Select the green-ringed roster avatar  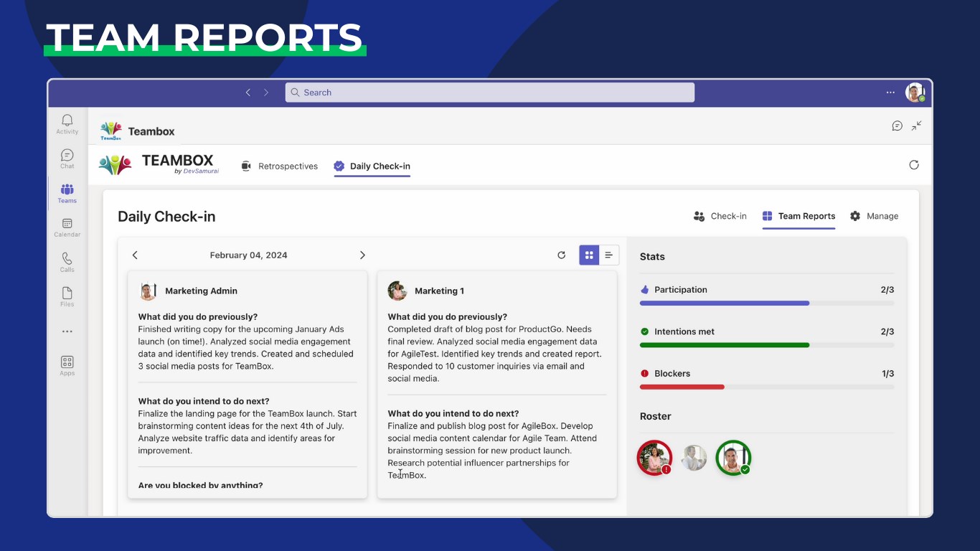point(733,458)
